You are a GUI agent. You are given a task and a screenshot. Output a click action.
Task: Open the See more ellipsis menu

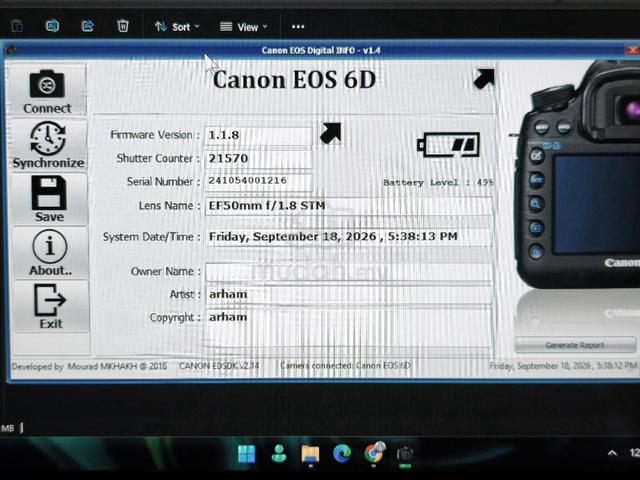point(298,27)
